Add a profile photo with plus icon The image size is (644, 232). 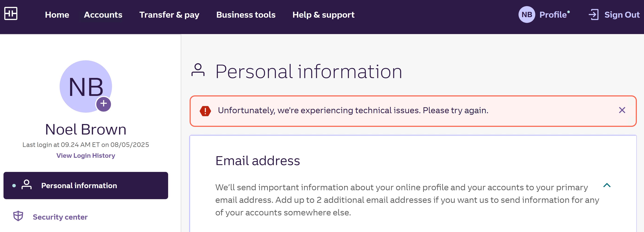(103, 104)
